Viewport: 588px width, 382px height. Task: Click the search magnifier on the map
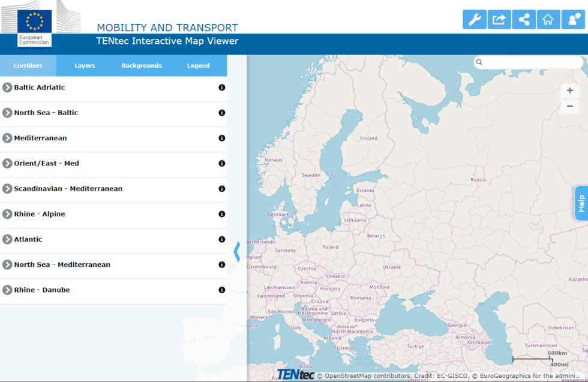(479, 62)
